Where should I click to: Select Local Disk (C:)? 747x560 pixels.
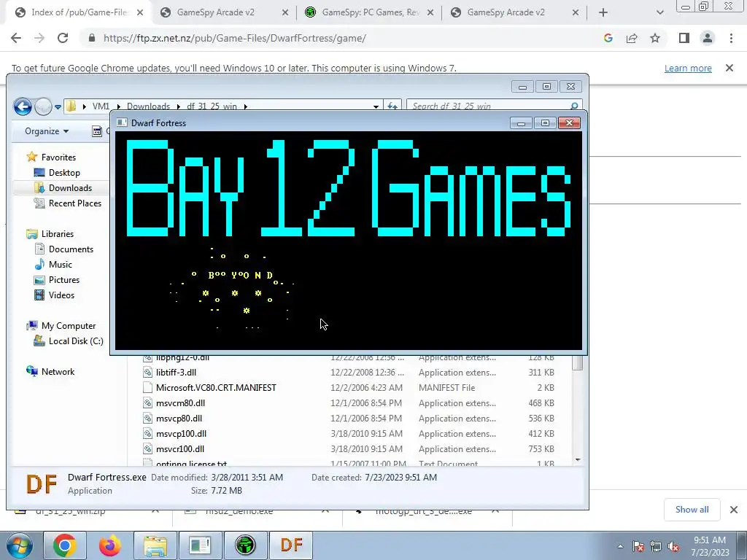point(76,341)
